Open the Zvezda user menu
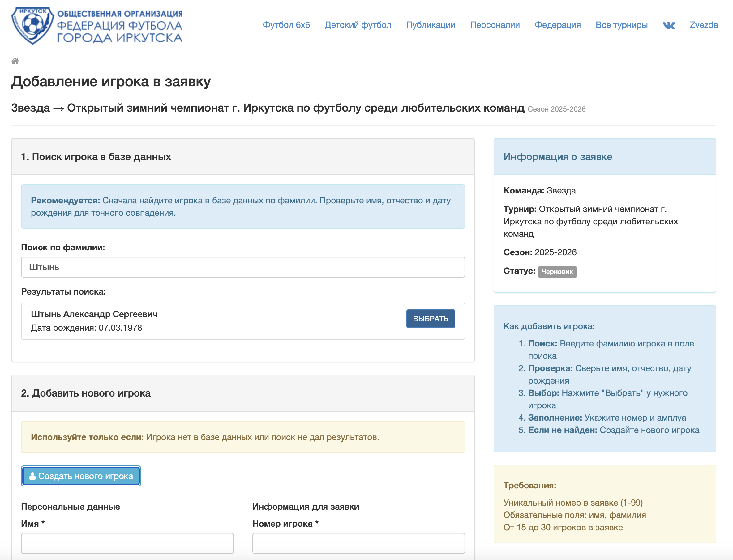 [703, 25]
